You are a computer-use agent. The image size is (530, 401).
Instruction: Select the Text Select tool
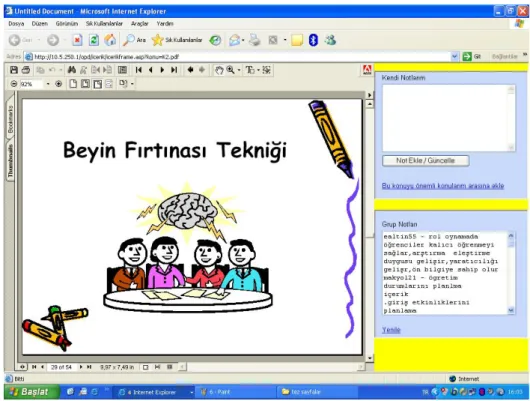250,70
